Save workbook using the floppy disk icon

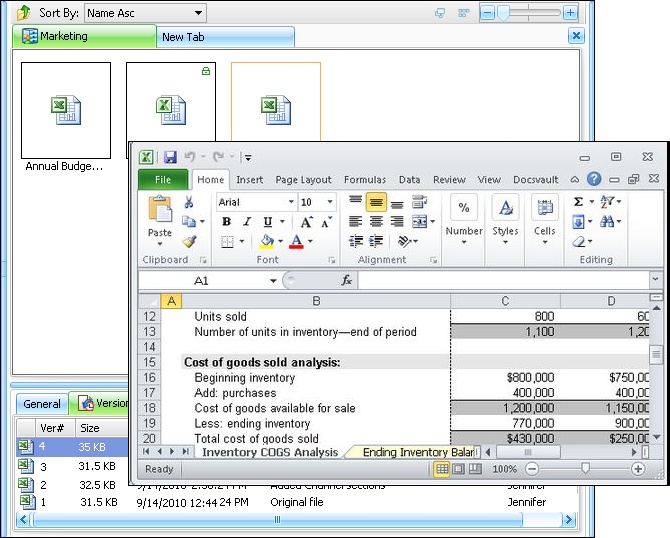pos(170,157)
